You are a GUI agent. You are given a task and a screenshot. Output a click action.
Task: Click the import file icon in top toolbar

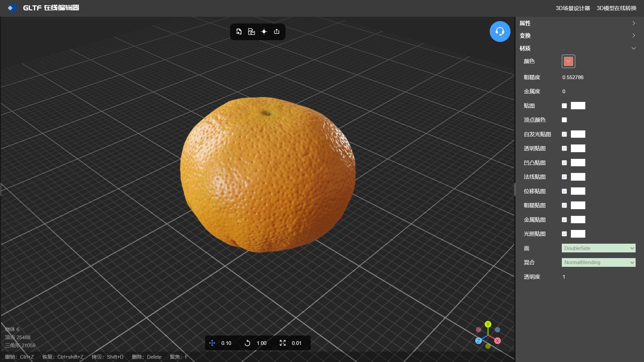pos(239,32)
